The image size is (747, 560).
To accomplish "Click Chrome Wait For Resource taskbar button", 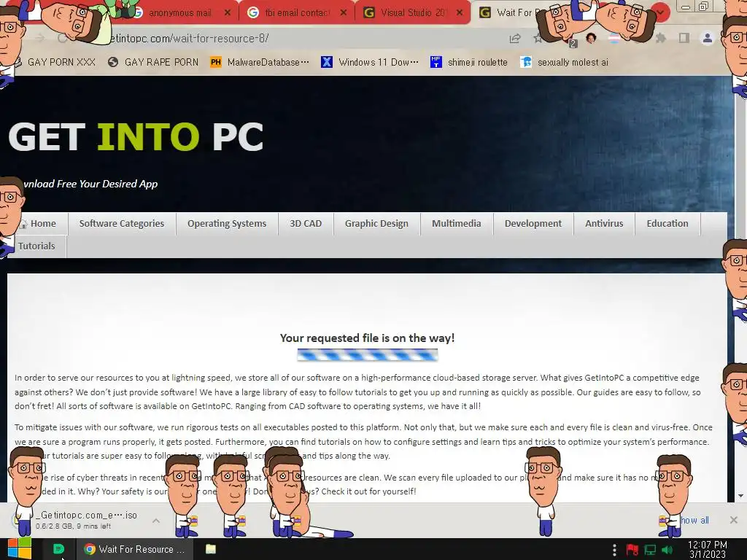I will coord(135,549).
